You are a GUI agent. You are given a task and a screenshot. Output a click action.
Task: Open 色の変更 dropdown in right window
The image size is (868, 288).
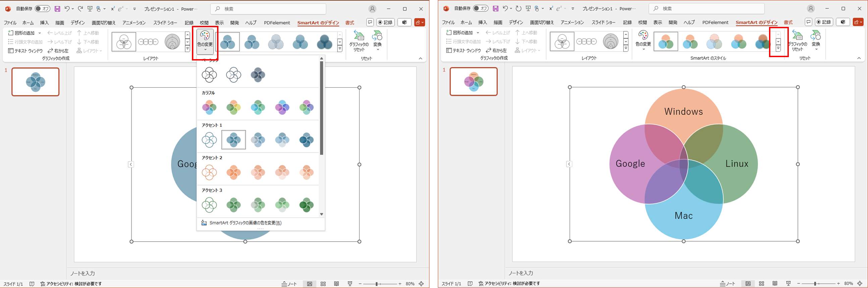643,41
